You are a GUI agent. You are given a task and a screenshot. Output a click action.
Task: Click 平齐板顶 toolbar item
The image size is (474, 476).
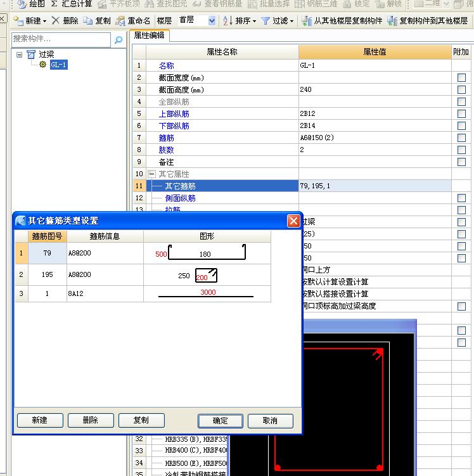118,4
